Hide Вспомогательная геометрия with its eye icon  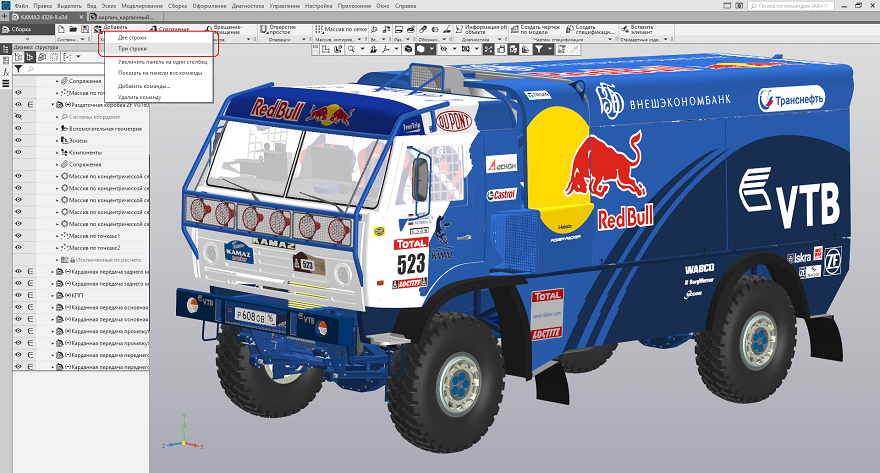pos(19,128)
